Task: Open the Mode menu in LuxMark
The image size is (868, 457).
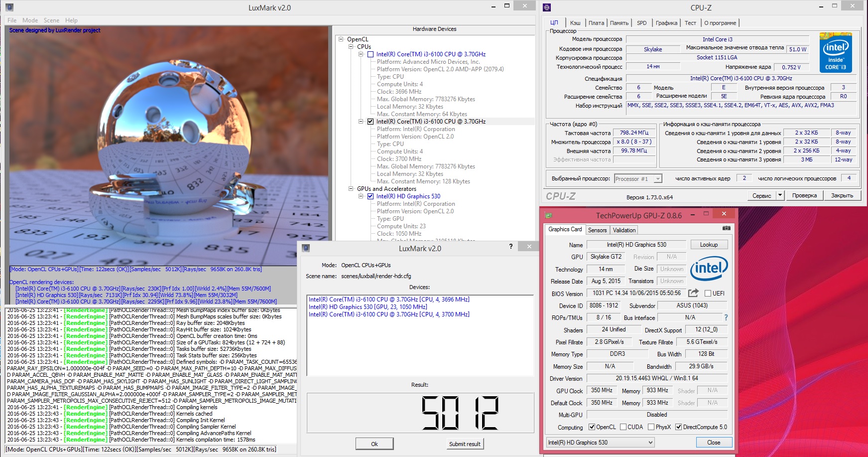Action: coord(30,20)
